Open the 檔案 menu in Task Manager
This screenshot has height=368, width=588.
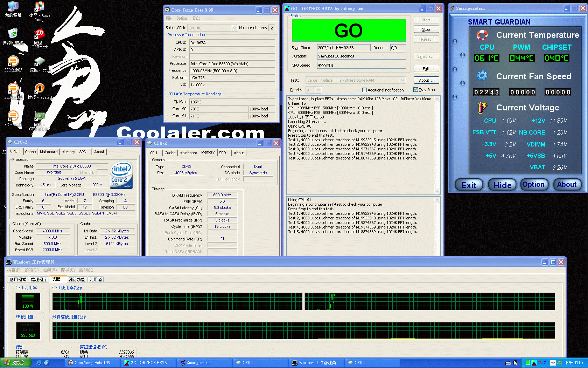(x=14, y=270)
